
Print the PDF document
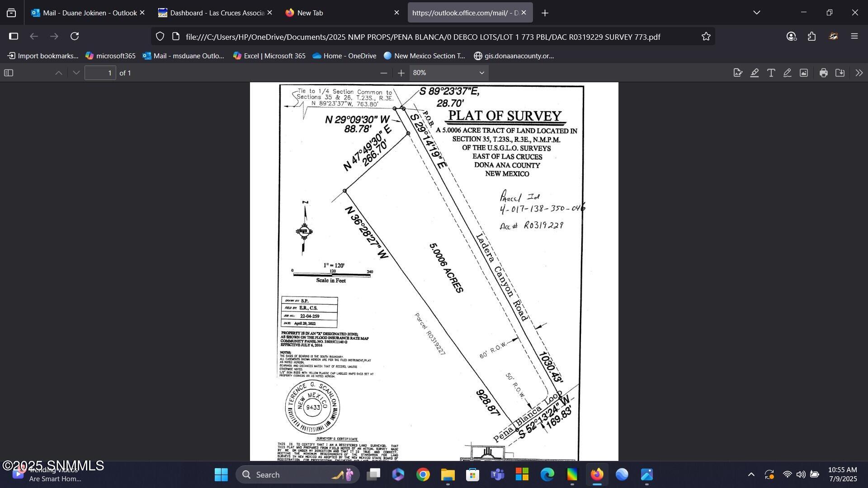tap(824, 73)
